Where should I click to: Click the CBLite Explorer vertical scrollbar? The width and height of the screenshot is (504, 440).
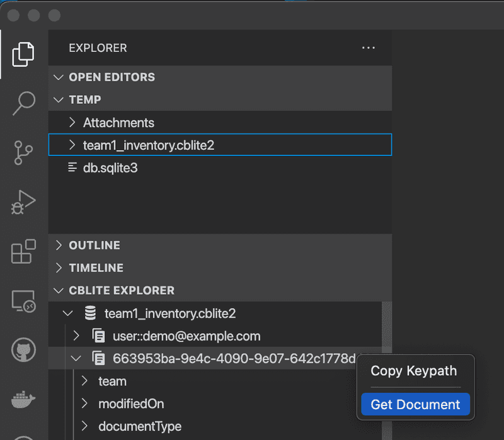(x=387, y=371)
